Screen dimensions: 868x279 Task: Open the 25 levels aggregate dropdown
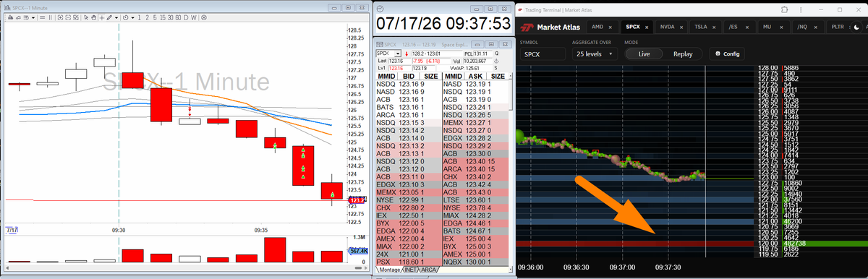(595, 54)
